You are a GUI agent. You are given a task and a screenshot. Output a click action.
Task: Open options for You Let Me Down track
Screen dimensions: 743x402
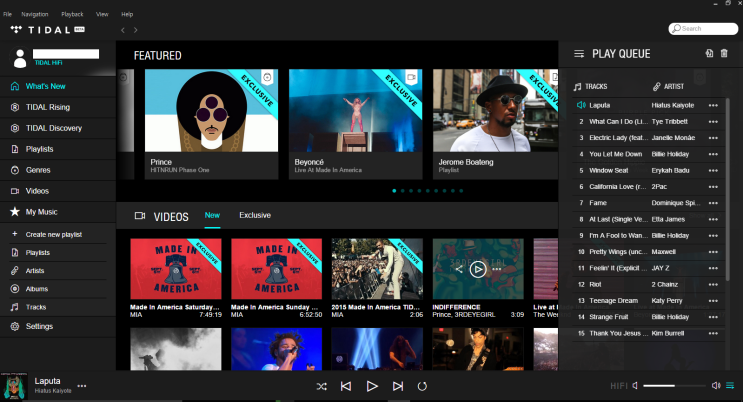(x=713, y=154)
